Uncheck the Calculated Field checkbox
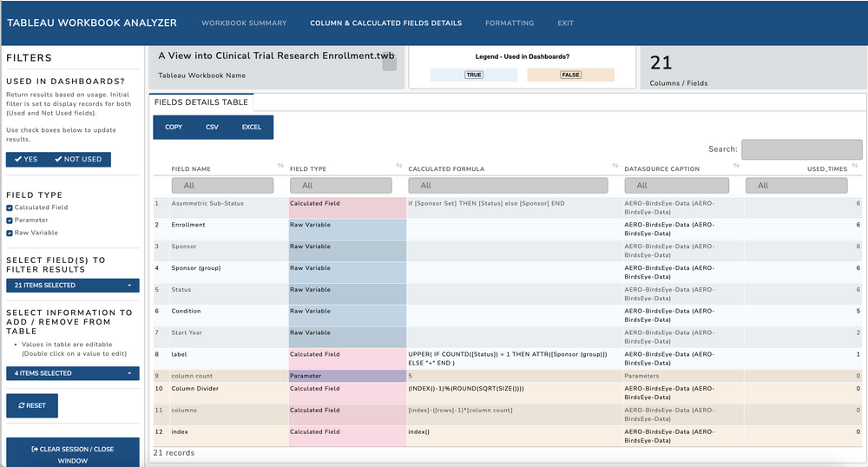Screen dimensions: 868x467 [10, 208]
